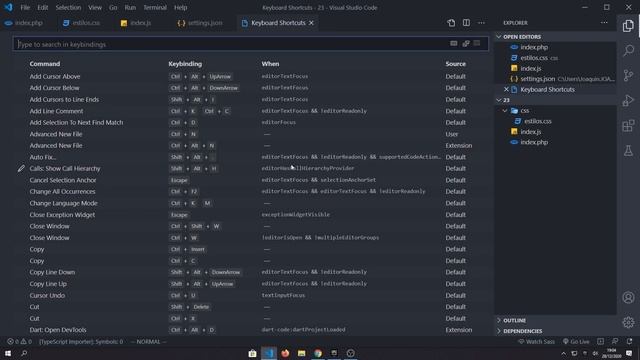
Task: Toggle Sort by Precedence in the keybindings search box
Action: point(466,44)
